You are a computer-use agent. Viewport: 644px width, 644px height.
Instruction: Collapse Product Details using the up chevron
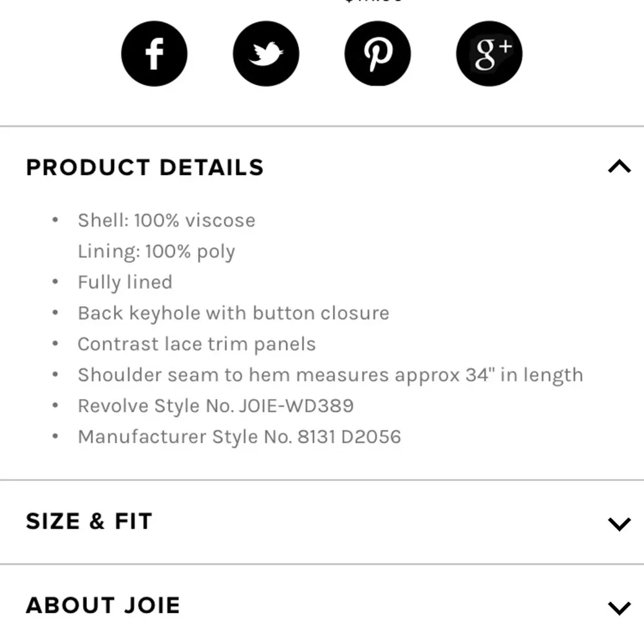tap(619, 167)
